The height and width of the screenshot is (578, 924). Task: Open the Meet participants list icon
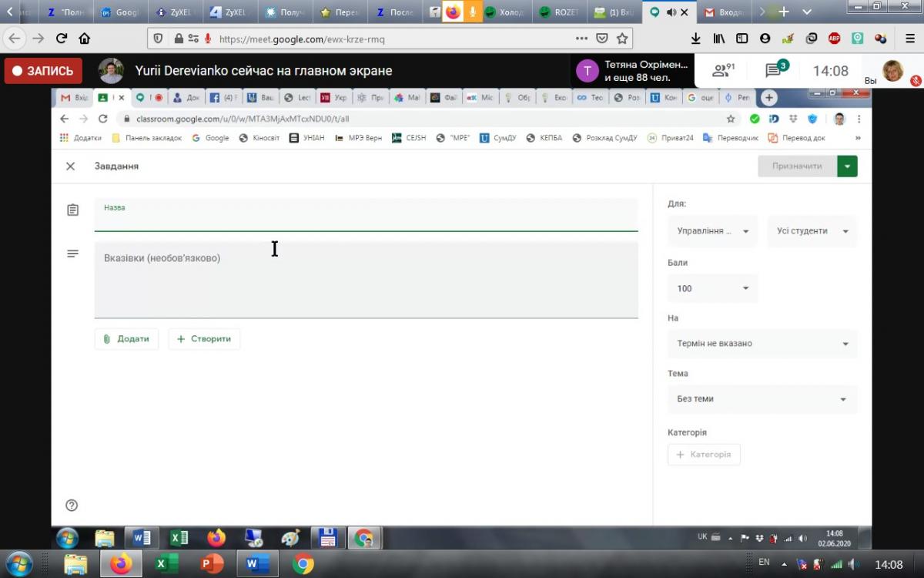tap(722, 71)
